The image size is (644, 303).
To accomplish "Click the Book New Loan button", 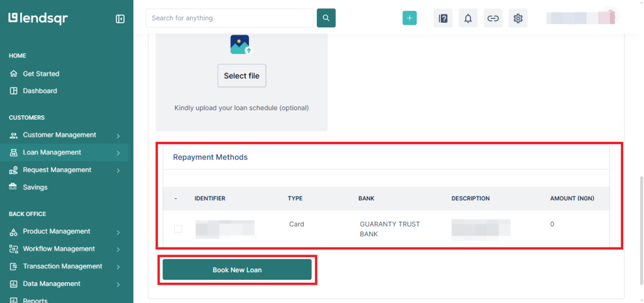I will click(x=237, y=270).
